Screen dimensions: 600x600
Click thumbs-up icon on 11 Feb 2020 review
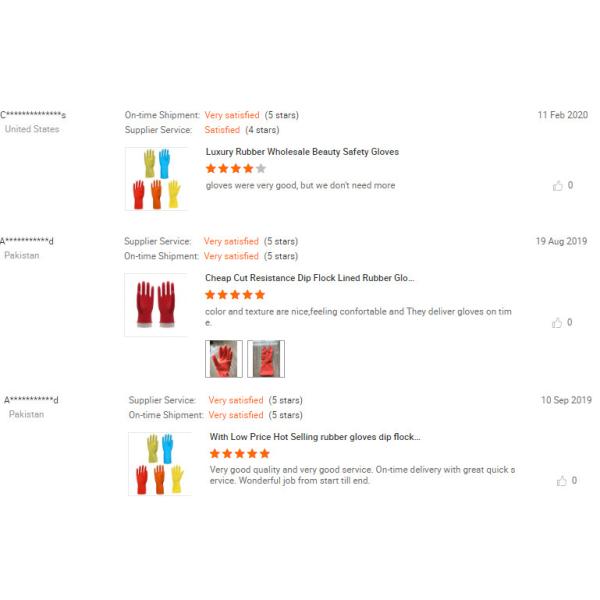[558, 185]
